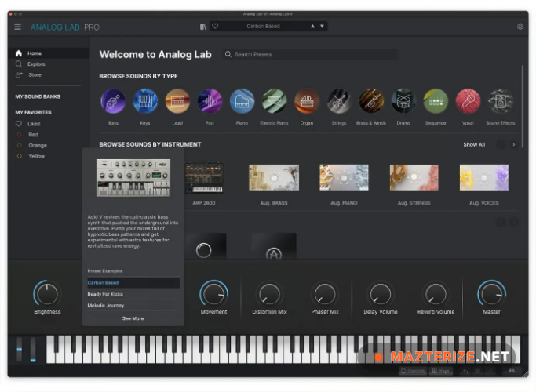Open the hamburger main menu

click(x=18, y=27)
